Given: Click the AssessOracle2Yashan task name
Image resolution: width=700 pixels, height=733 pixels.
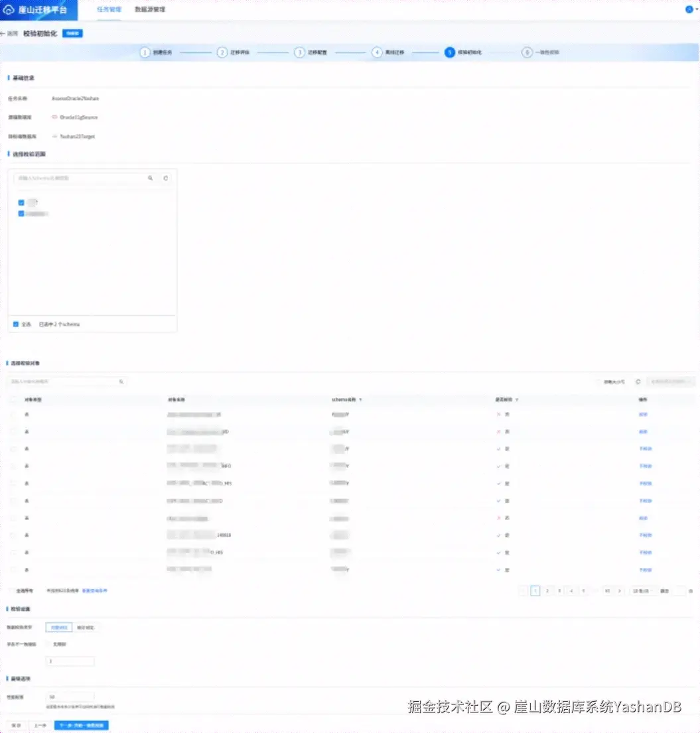Looking at the screenshot, I should 75,99.
